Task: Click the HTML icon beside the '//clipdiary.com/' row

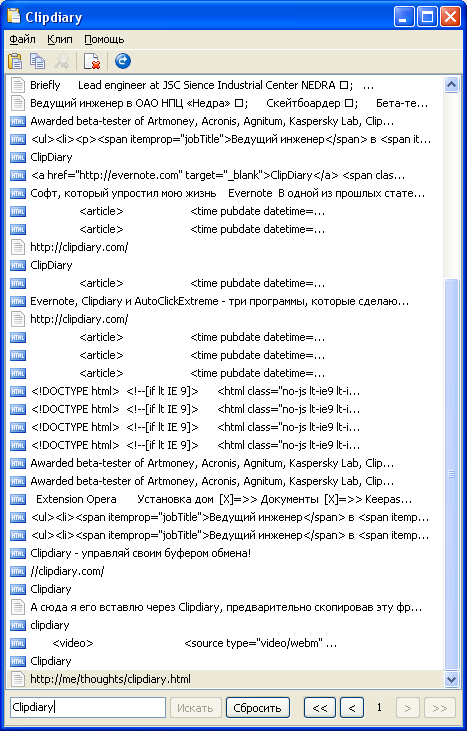Action: click(18, 571)
